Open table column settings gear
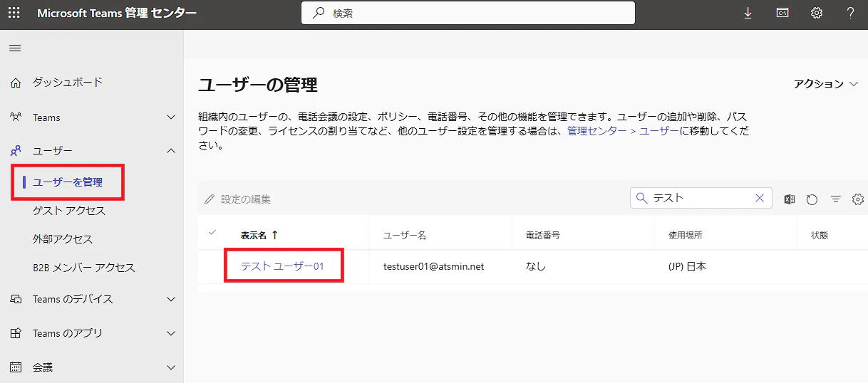868x383 pixels. [858, 199]
